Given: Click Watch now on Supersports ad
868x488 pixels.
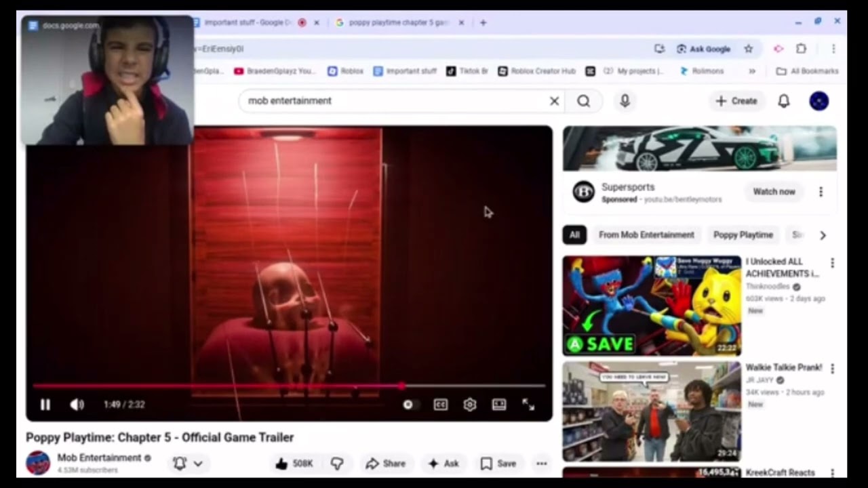Looking at the screenshot, I should point(774,192).
